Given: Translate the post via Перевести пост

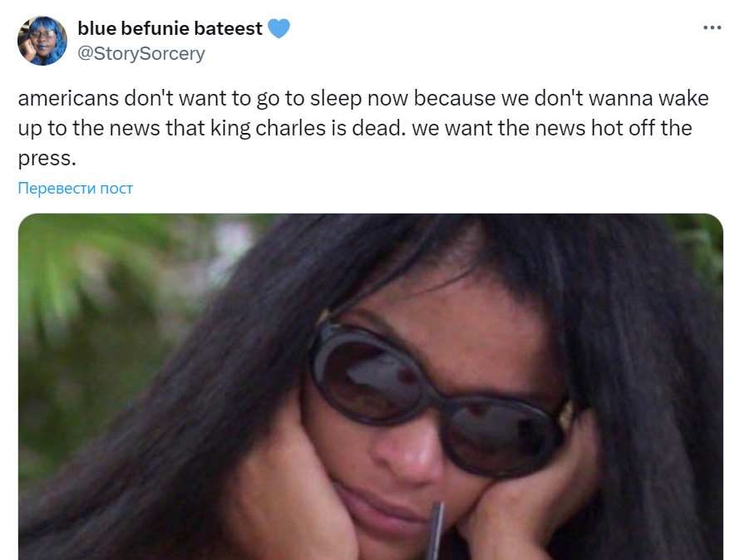Looking at the screenshot, I should pos(76,189).
